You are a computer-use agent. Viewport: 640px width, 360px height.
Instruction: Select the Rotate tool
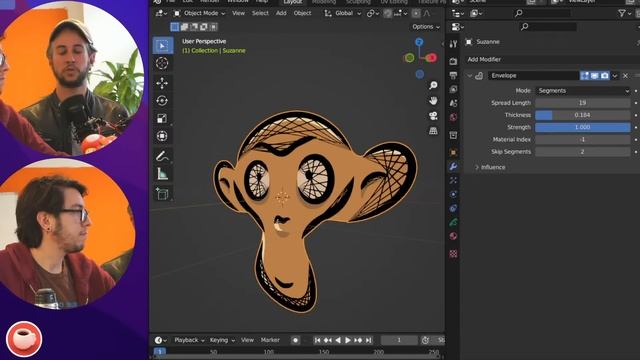[162, 101]
